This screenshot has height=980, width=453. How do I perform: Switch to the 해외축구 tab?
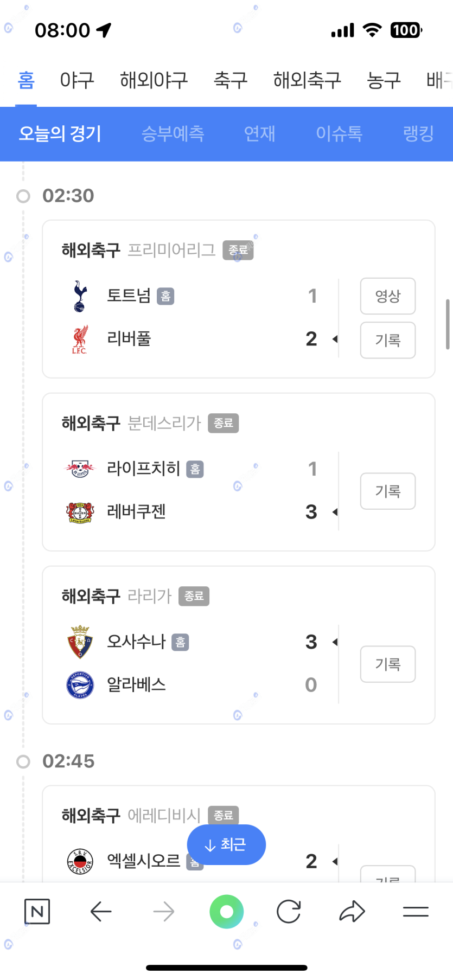(x=307, y=80)
